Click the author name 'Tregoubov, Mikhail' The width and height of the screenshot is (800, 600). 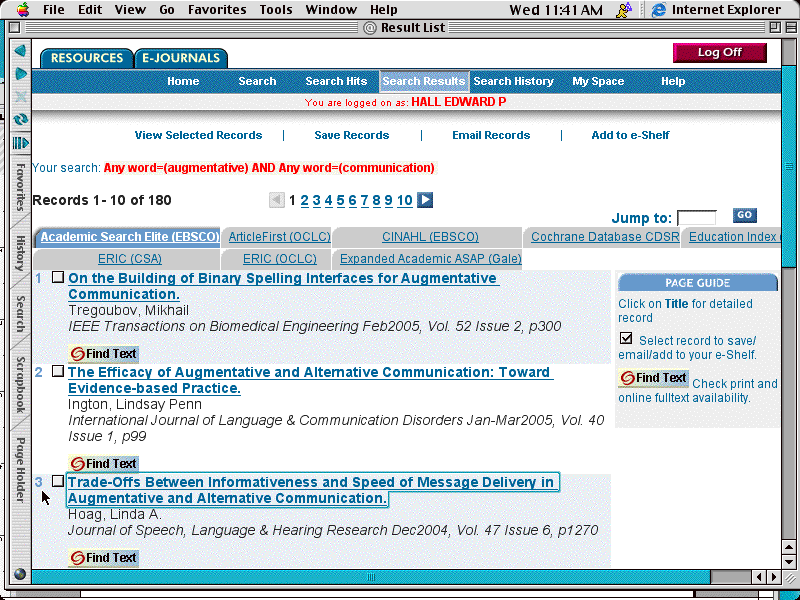(128, 310)
